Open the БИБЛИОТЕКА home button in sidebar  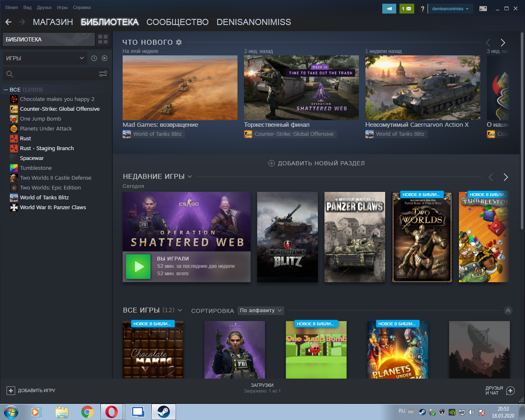click(49, 39)
